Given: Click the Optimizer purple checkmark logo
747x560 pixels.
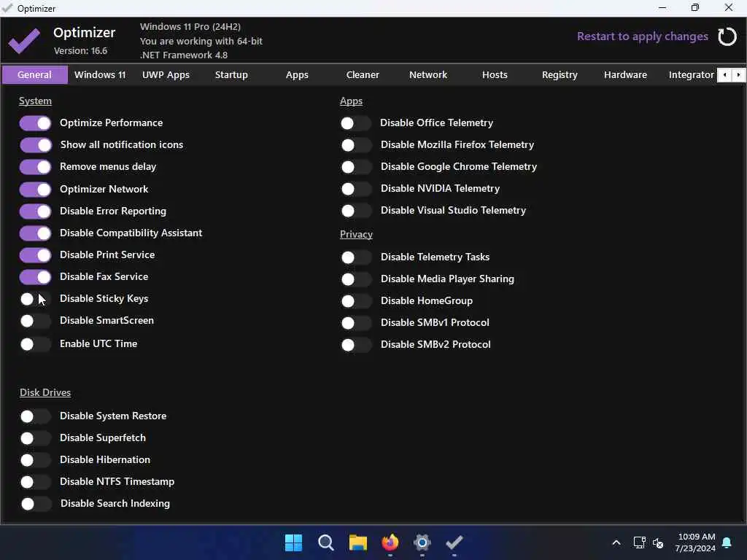Looking at the screenshot, I should coord(25,41).
